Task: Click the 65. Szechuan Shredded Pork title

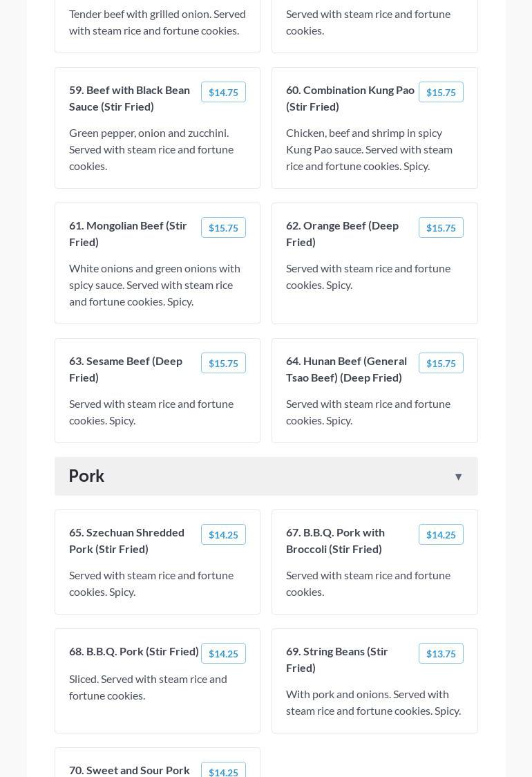Action: point(126,541)
